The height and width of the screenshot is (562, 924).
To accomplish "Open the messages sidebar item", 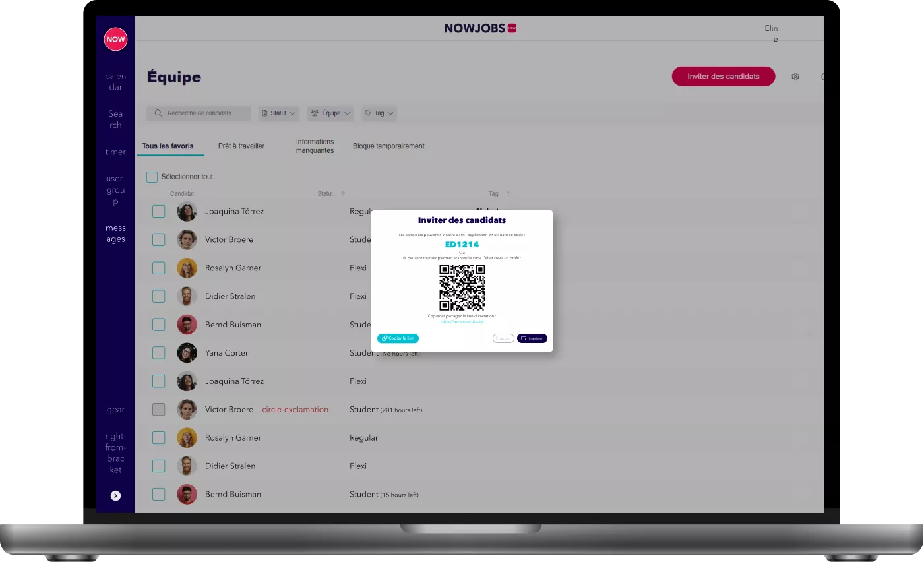I will click(x=115, y=234).
